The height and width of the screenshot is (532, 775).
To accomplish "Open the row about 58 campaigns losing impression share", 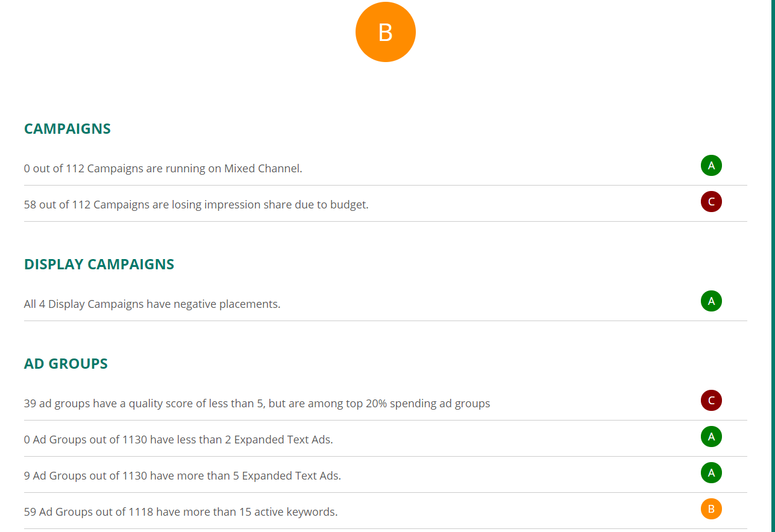I will click(x=386, y=204).
